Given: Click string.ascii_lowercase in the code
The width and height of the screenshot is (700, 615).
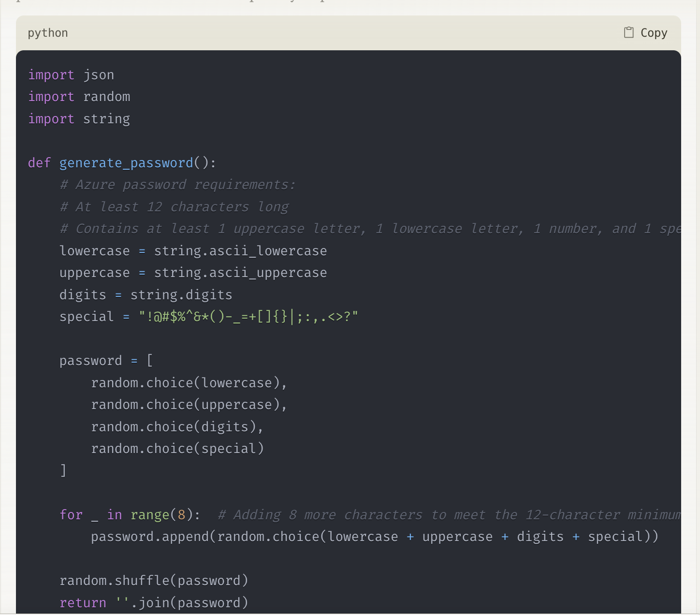Looking at the screenshot, I should (x=240, y=251).
